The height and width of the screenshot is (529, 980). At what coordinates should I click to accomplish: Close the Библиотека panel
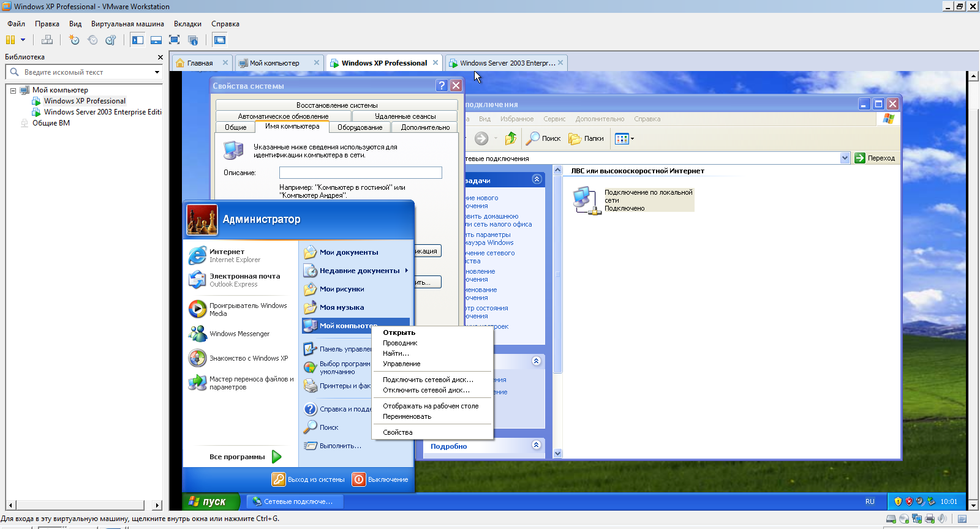[x=160, y=57]
